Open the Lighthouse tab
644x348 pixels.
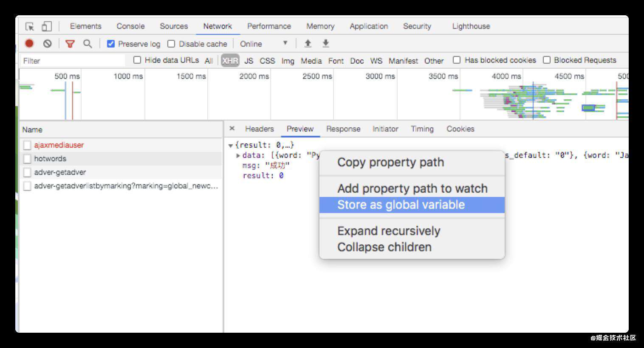click(471, 26)
